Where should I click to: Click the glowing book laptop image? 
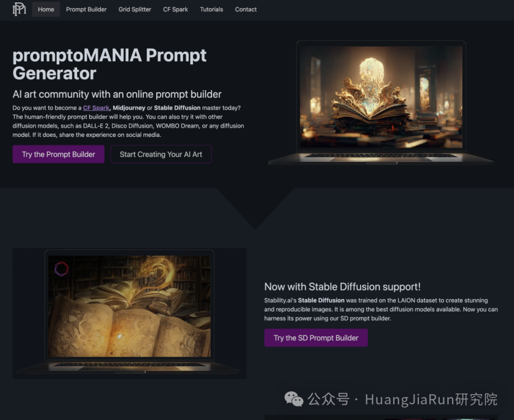click(381, 102)
